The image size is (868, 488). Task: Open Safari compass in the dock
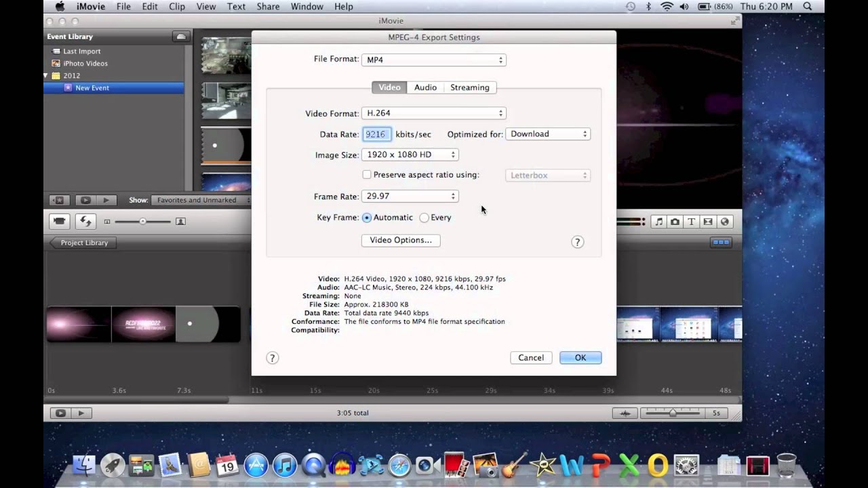pos(399,466)
